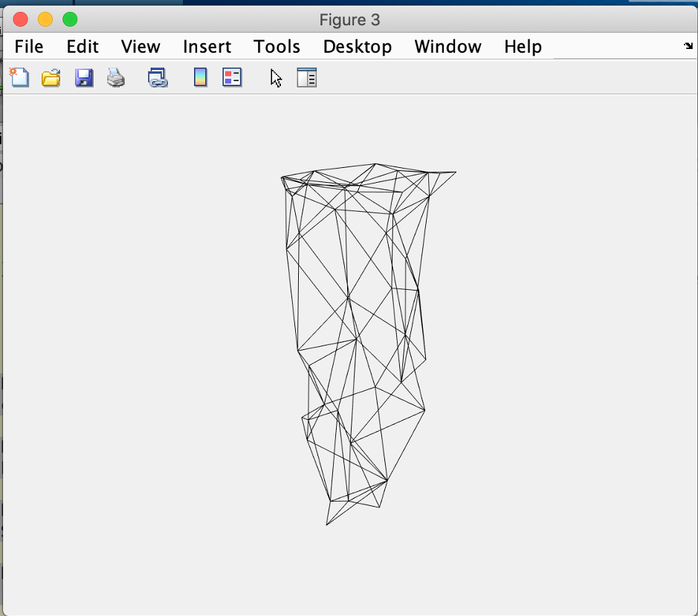Open the Window menu
Screen dimensions: 698x616
pyautogui.click(x=447, y=47)
